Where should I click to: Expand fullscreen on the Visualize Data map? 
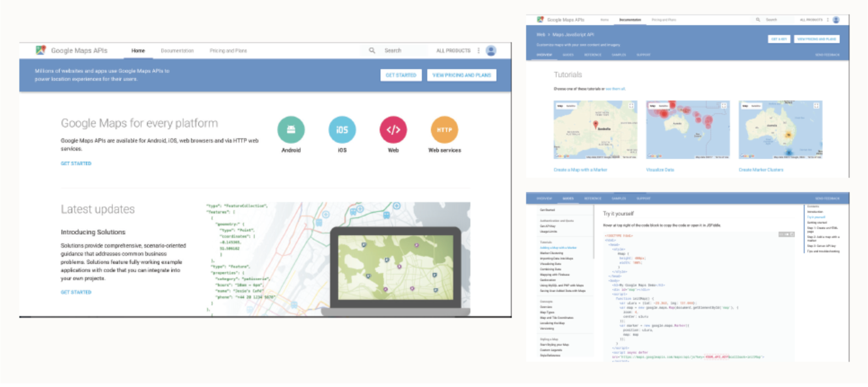(x=723, y=106)
